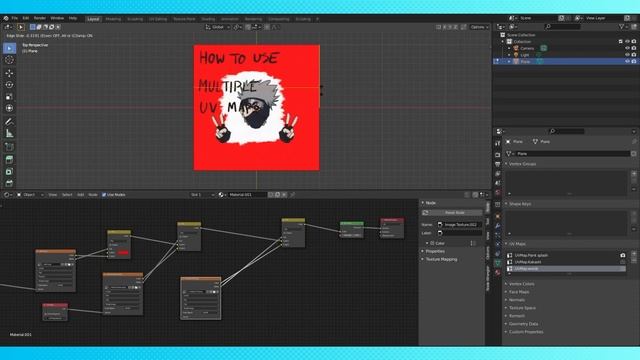Hide the Light in the outliner

(x=627, y=55)
